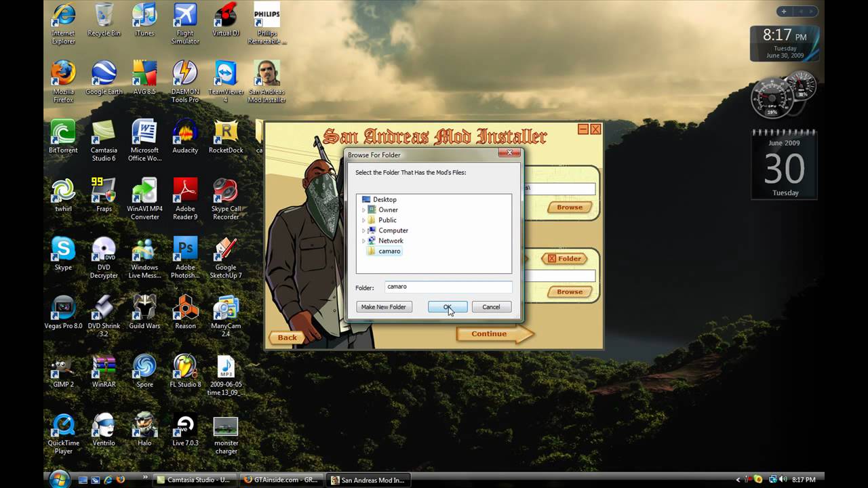Screen dimensions: 868x488
Task: Select the FL Studio 8 desktop icon
Action: (x=185, y=371)
